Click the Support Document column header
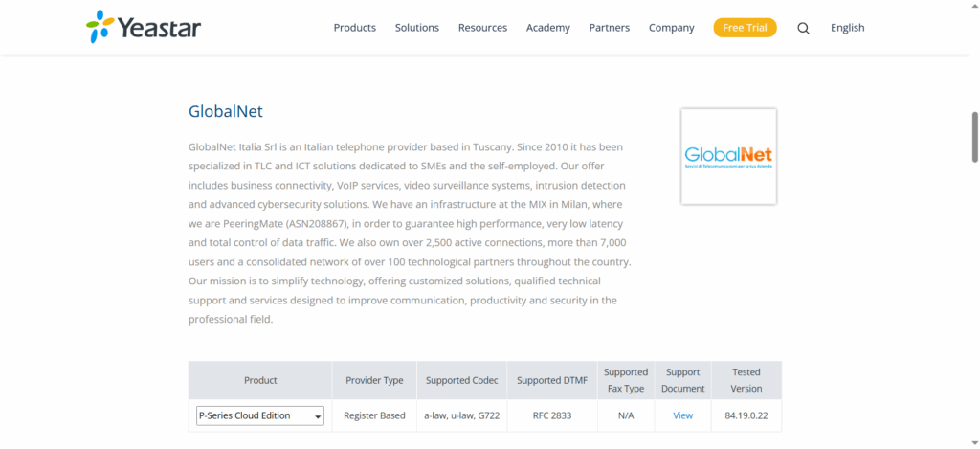Image resolution: width=980 pixels, height=449 pixels. 682,380
